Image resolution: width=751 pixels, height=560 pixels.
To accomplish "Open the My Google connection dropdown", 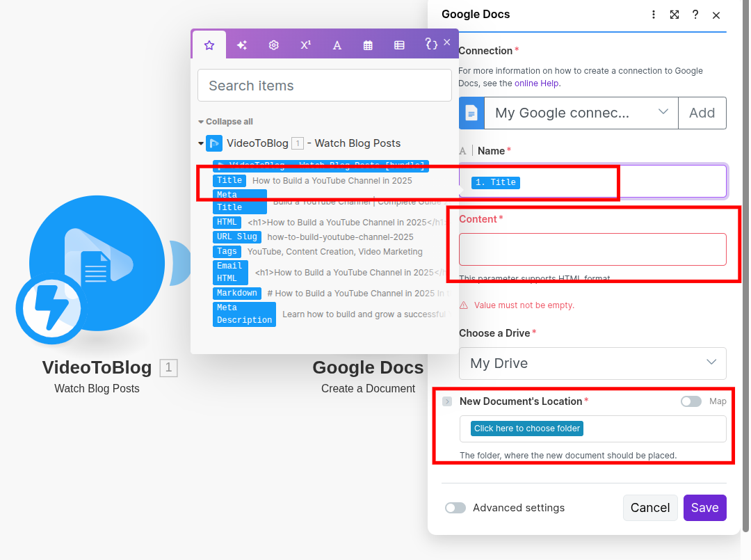I will (x=581, y=113).
